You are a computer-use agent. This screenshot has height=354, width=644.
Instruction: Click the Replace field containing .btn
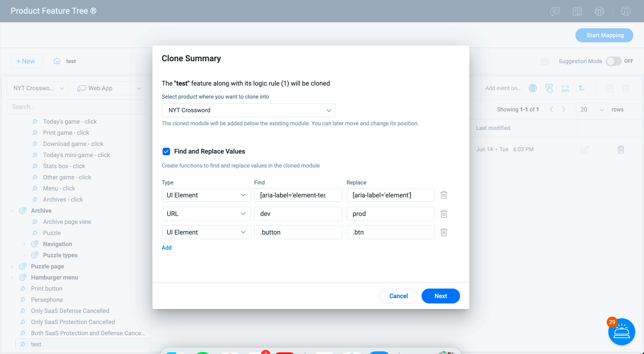click(x=391, y=232)
